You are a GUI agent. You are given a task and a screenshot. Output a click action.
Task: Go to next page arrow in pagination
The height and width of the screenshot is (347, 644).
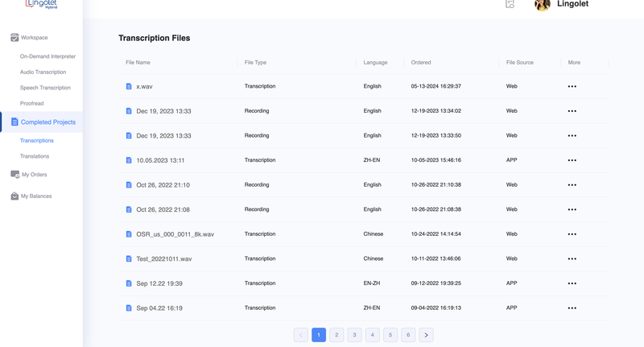[426, 335]
